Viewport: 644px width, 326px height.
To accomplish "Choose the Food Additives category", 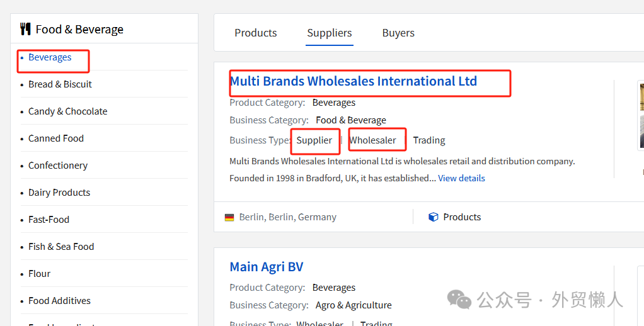I will [59, 301].
